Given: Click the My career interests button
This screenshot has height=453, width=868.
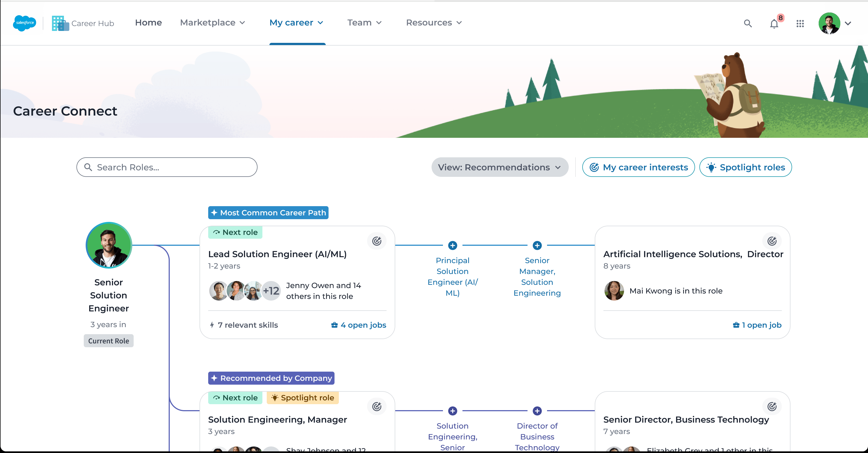Looking at the screenshot, I should click(638, 167).
